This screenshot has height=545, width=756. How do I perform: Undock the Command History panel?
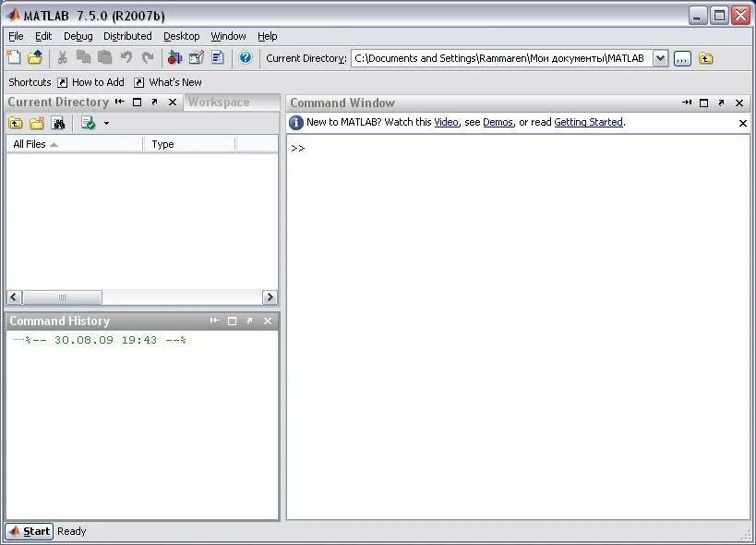[x=249, y=321]
